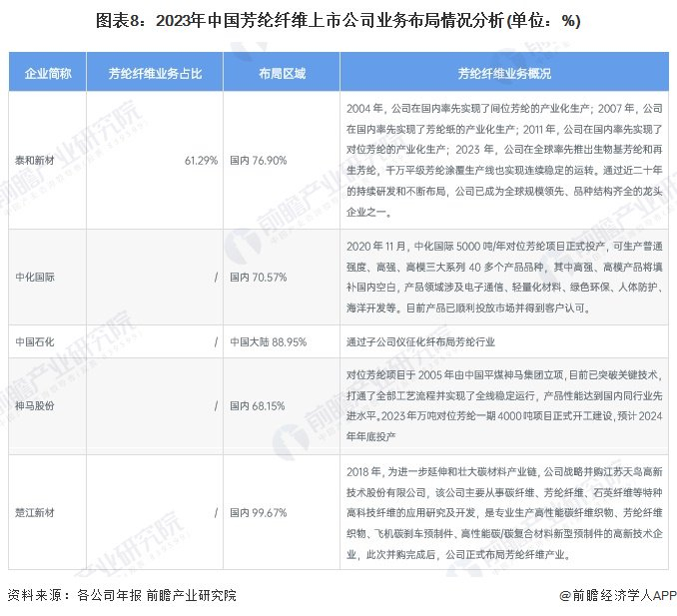This screenshot has height=616, width=677.
Task: Click the source text '资料来源：各公司年报 前瞻产业研究院'
Action: pyautogui.click(x=122, y=595)
